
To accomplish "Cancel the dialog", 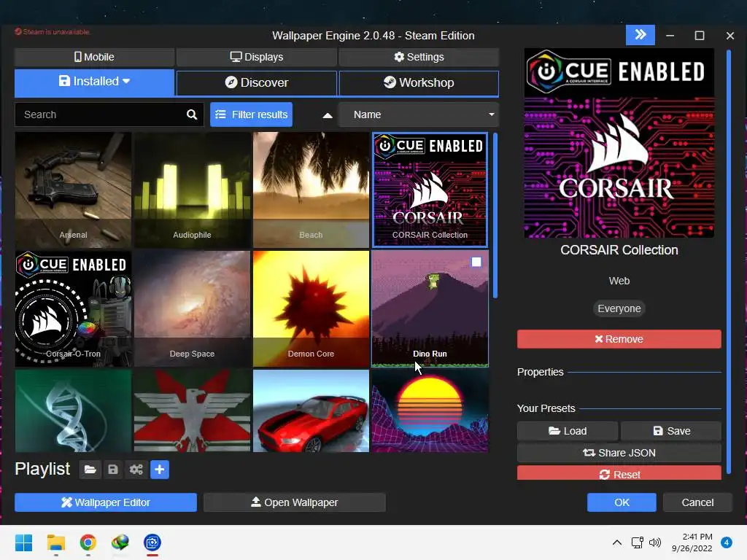I will point(697,502).
